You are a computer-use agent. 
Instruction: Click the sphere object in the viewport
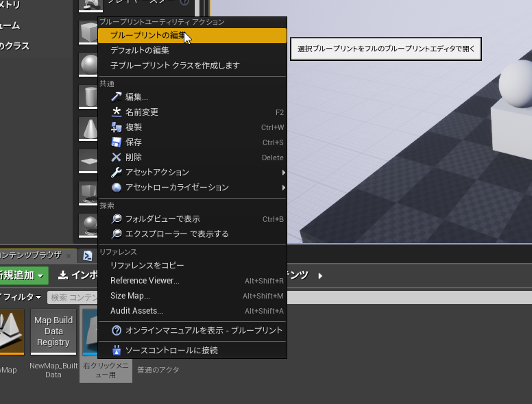(x=516, y=84)
